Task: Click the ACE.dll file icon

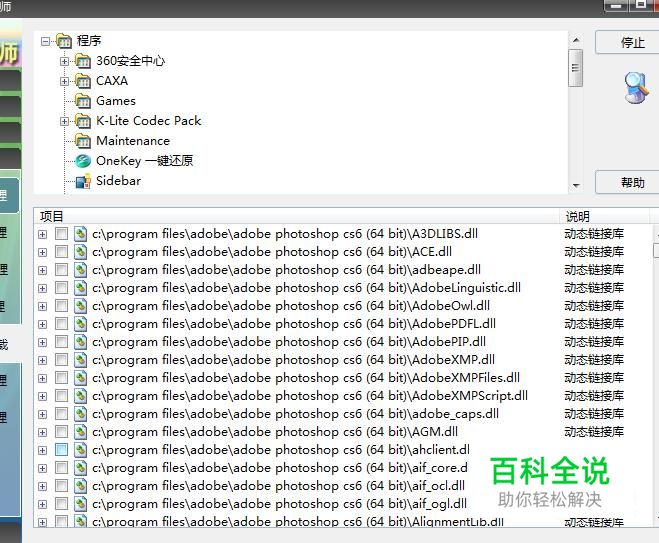Action: [80, 252]
